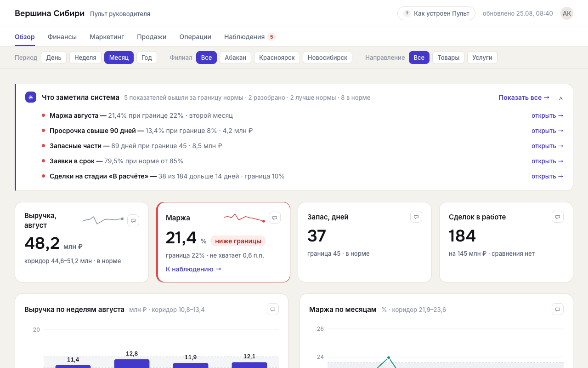Open comment on Сделок в работе card
The image size is (588, 368).
coord(558,217)
